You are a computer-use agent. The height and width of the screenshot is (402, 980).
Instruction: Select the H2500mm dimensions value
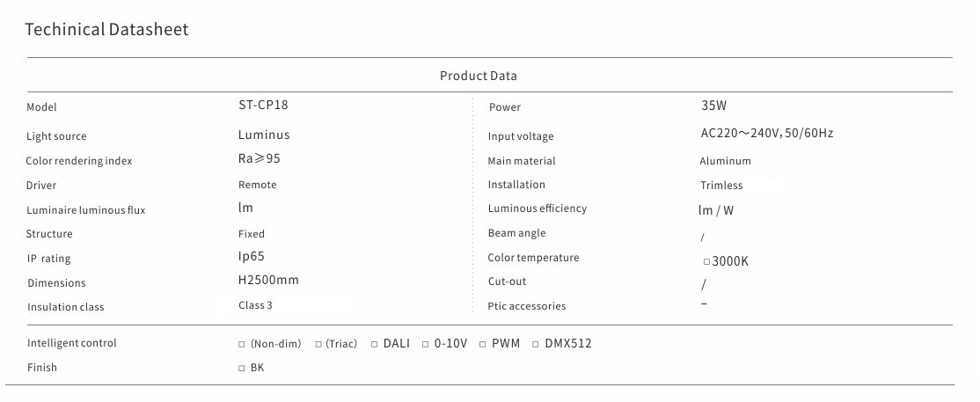point(269,281)
